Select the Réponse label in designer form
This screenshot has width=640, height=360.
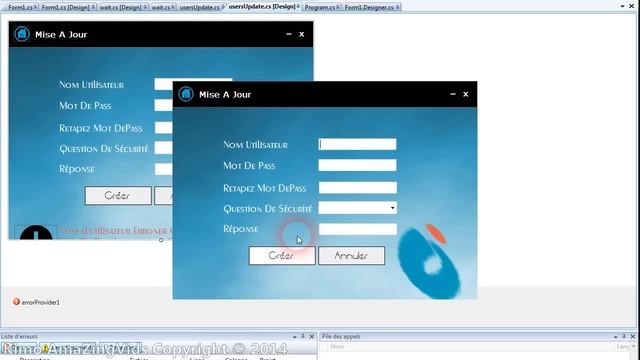pos(76,169)
